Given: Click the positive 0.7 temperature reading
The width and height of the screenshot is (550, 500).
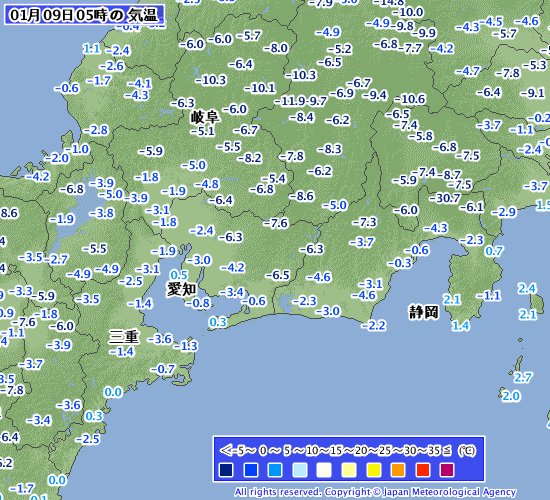Looking at the screenshot, I should (494, 251).
